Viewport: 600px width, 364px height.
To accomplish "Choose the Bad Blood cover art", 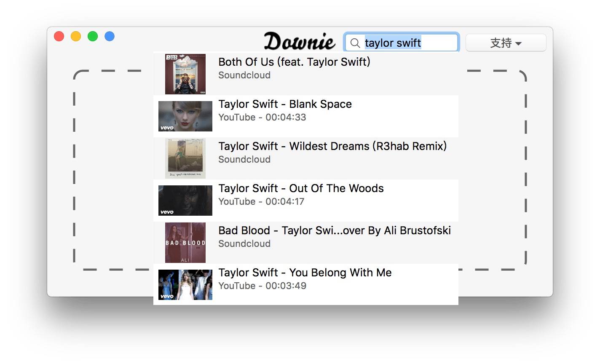I will 185,243.
